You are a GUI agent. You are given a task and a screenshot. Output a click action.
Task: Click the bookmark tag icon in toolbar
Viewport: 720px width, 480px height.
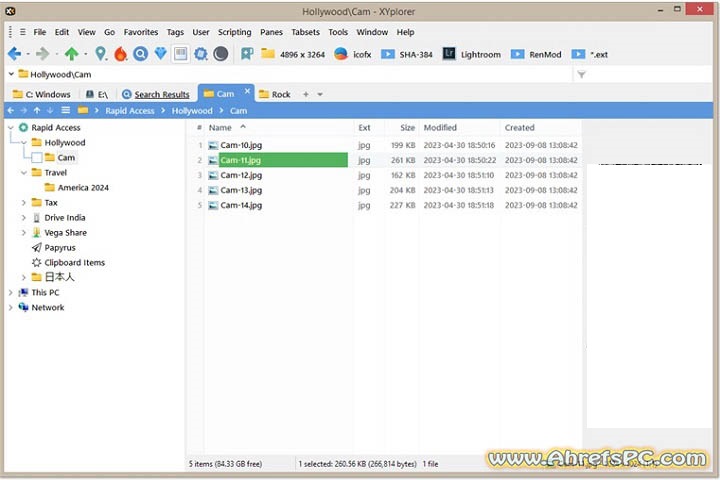(247, 54)
